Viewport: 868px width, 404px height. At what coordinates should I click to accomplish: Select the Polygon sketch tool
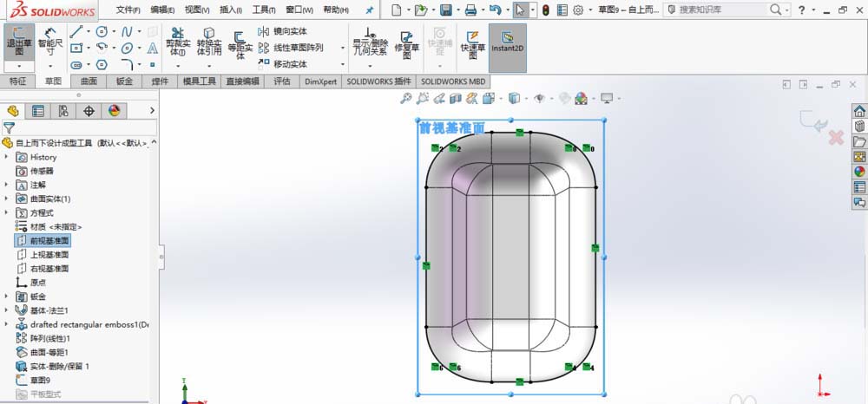(102, 65)
